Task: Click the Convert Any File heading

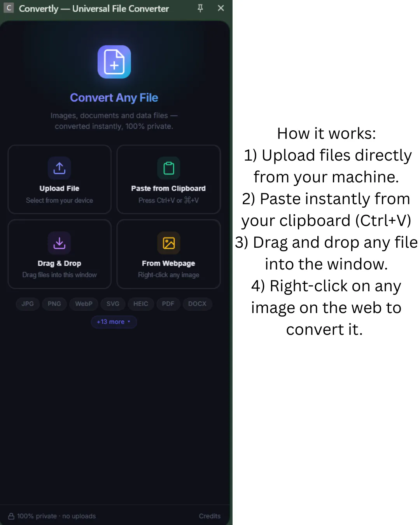Action: pyautogui.click(x=114, y=98)
